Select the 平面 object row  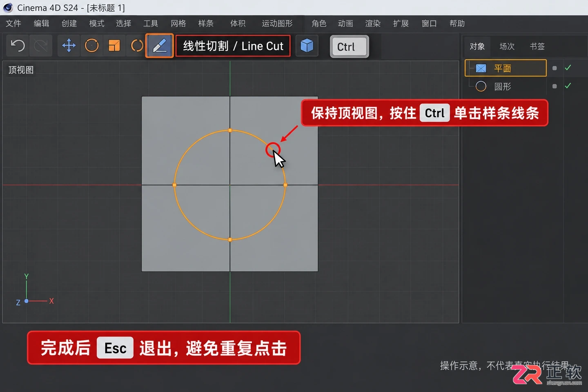(506, 68)
